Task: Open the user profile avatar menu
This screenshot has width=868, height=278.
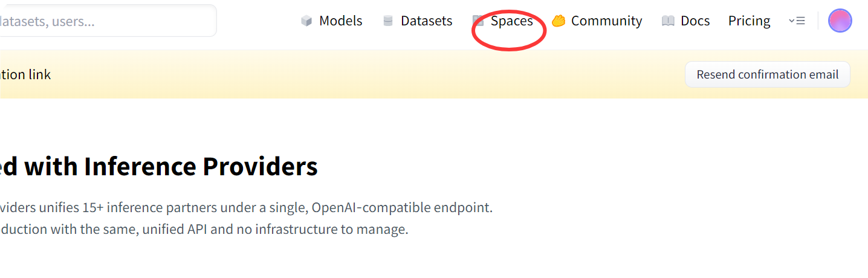Action: click(x=840, y=21)
